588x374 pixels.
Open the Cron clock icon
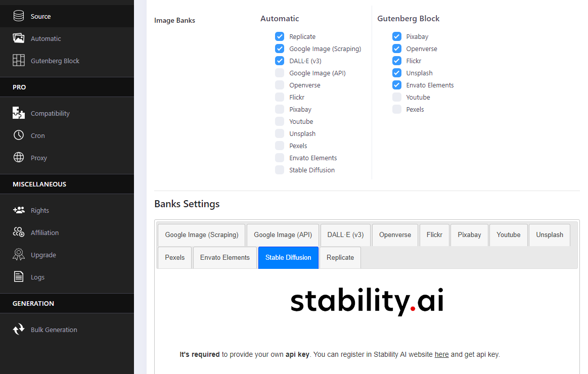(19, 135)
